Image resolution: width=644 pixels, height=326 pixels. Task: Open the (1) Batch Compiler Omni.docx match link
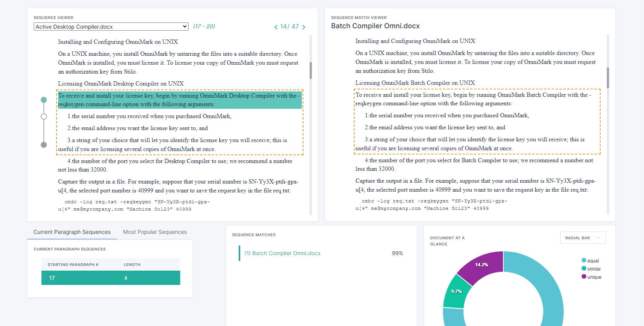tap(282, 253)
